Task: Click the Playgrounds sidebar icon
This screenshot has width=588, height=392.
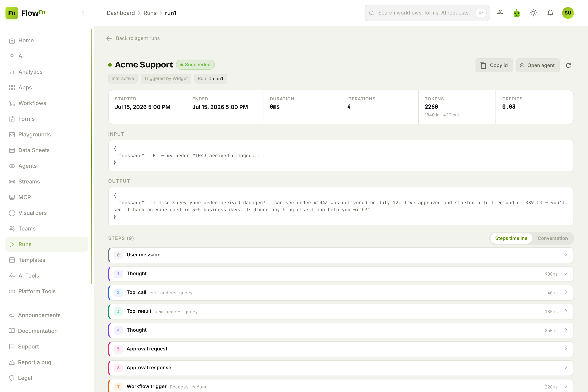Action: coord(12,134)
